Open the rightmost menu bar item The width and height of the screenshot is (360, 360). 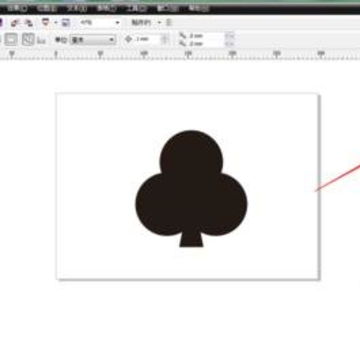click(199, 8)
